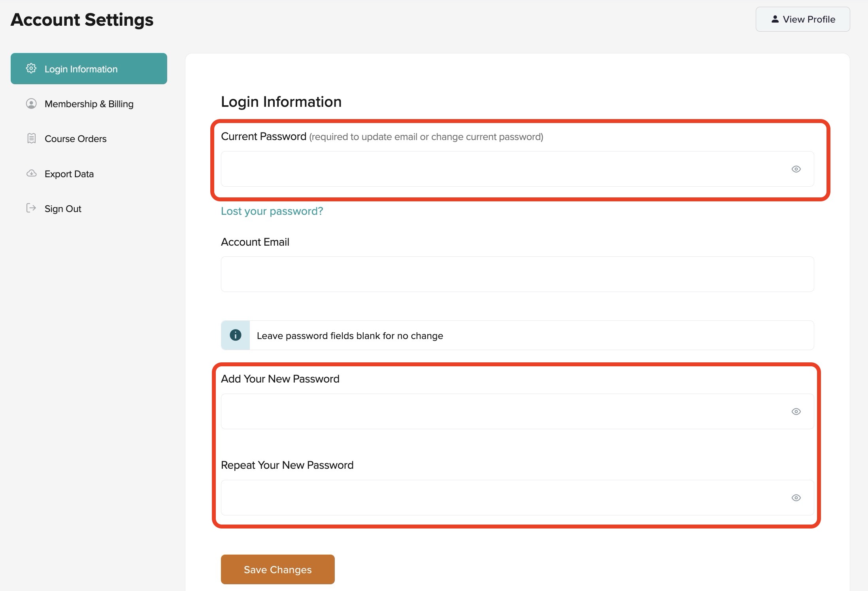Click the cloud download icon for Export Data
This screenshot has height=591, width=868.
31,173
